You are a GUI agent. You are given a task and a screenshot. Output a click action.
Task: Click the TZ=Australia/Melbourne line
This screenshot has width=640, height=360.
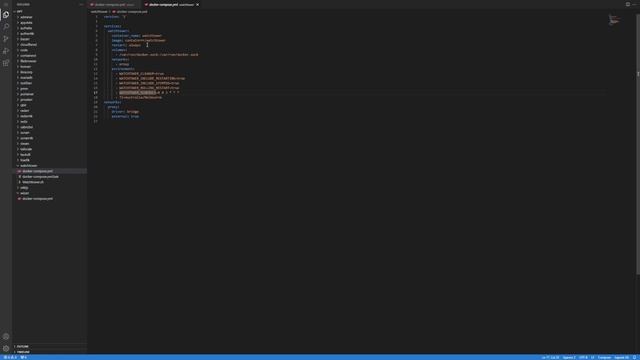tap(140, 98)
